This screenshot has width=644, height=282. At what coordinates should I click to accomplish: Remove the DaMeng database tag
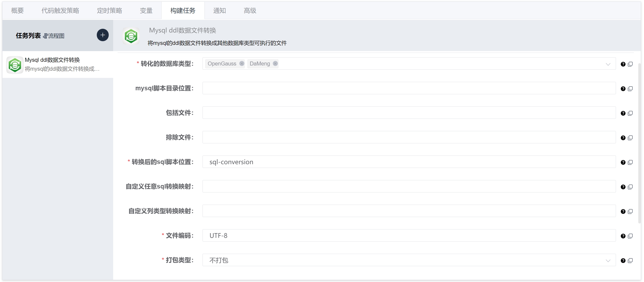pos(275,63)
